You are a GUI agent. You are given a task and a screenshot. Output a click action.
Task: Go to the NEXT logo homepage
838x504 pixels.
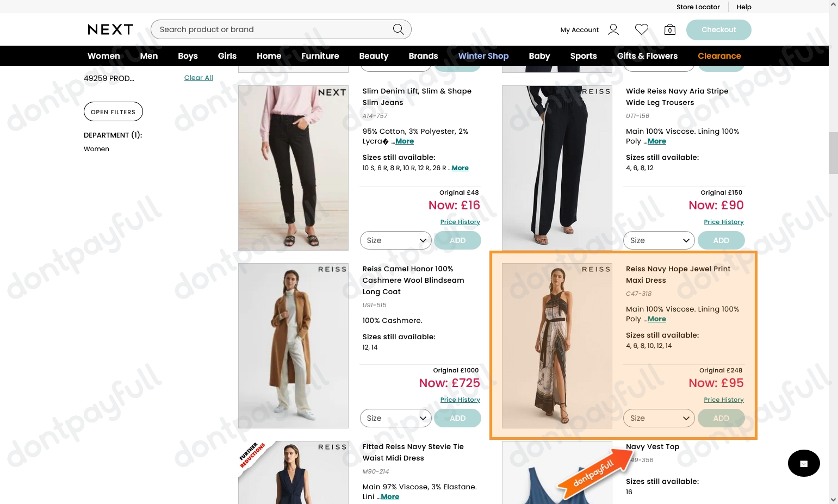click(110, 29)
